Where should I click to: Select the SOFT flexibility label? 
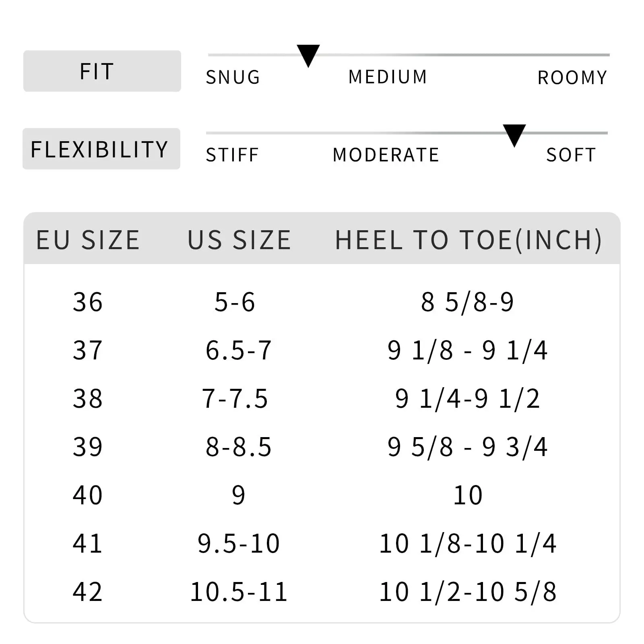coord(571,155)
